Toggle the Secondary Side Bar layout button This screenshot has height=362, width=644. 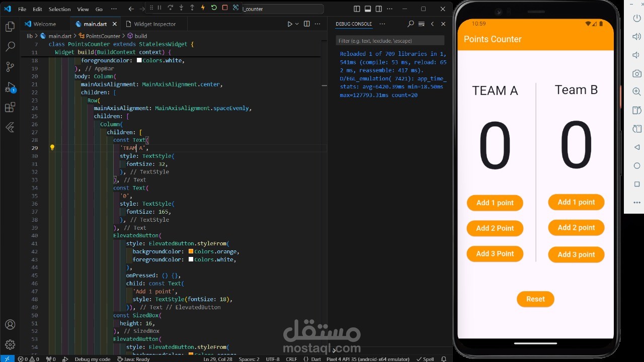(x=379, y=9)
